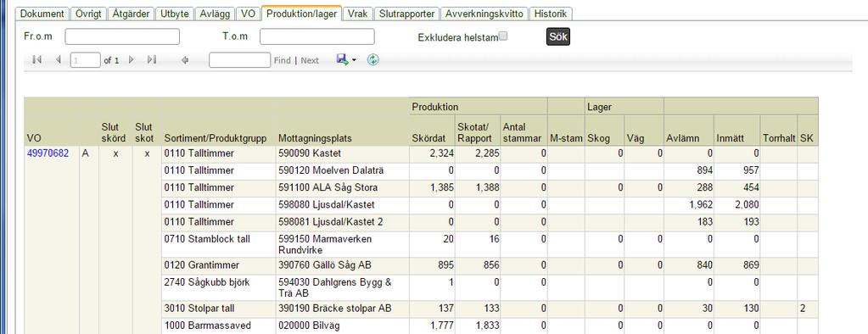Click the current page number box

pos(85,59)
